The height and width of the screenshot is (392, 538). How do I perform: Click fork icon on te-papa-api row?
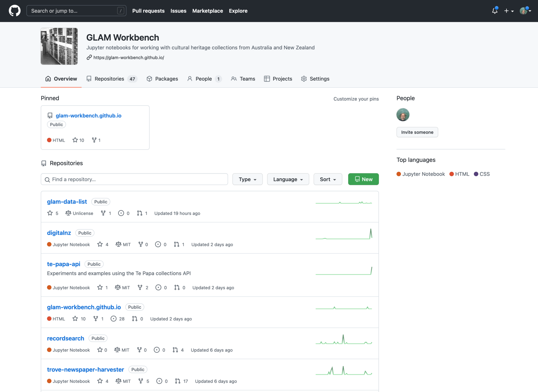(140, 287)
